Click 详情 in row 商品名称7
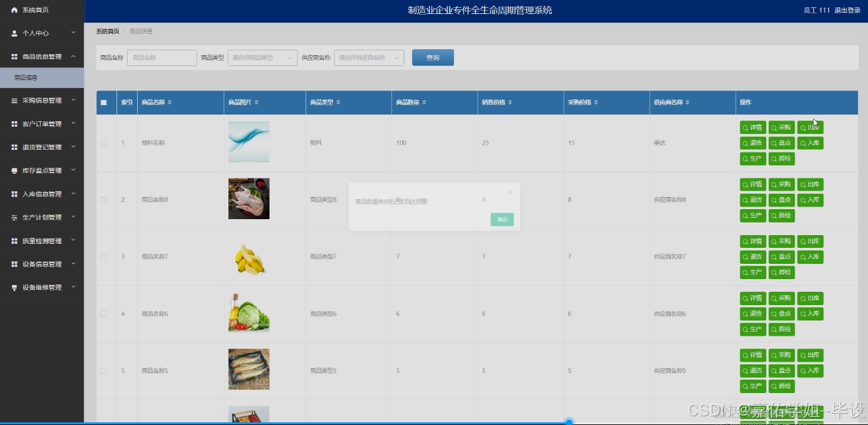Image resolution: width=868 pixels, height=425 pixels. click(x=753, y=241)
